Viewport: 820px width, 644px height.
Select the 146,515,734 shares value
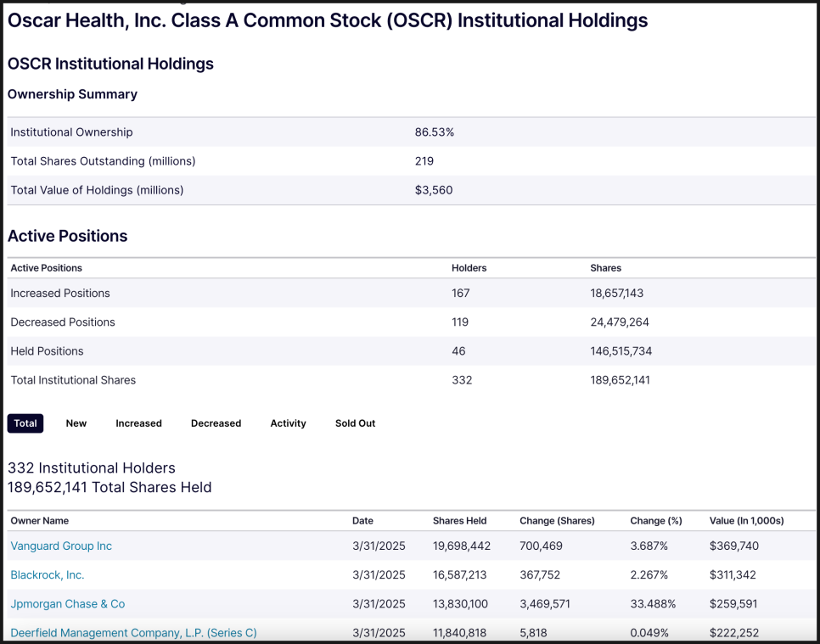[x=621, y=351]
